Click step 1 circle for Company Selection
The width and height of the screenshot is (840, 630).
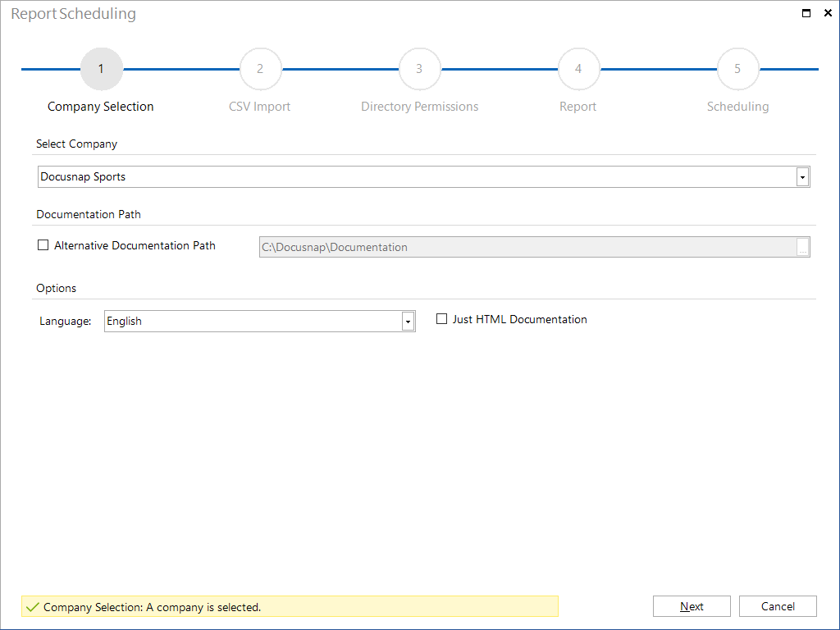tap(101, 69)
